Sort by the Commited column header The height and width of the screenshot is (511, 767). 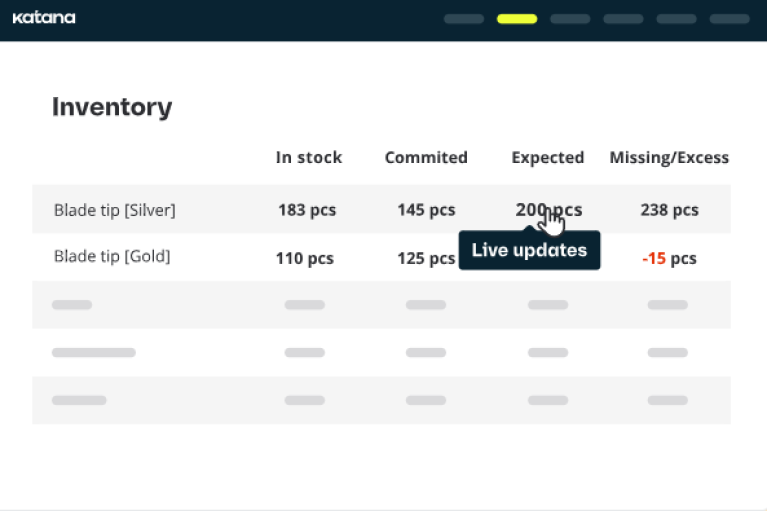coord(426,158)
